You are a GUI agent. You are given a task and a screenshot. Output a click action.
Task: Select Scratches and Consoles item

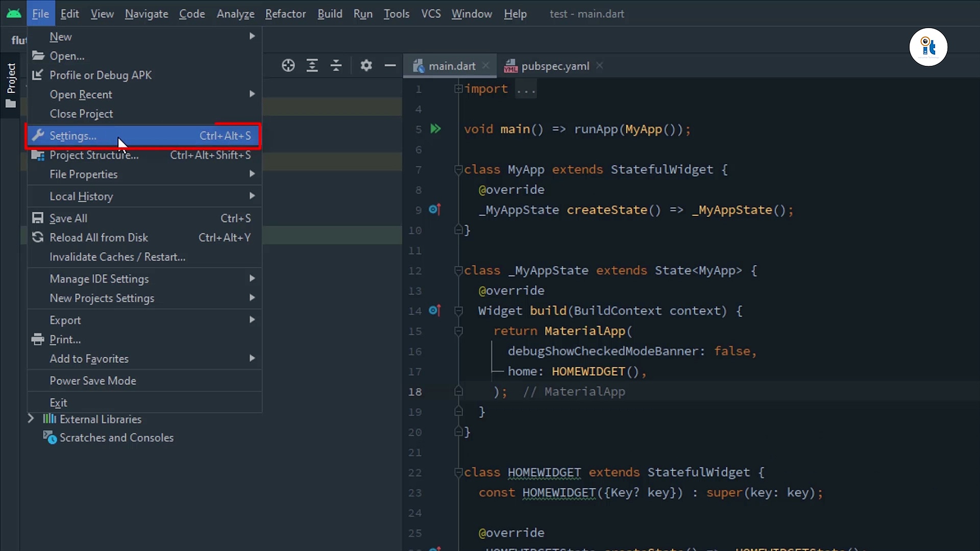pyautogui.click(x=116, y=438)
